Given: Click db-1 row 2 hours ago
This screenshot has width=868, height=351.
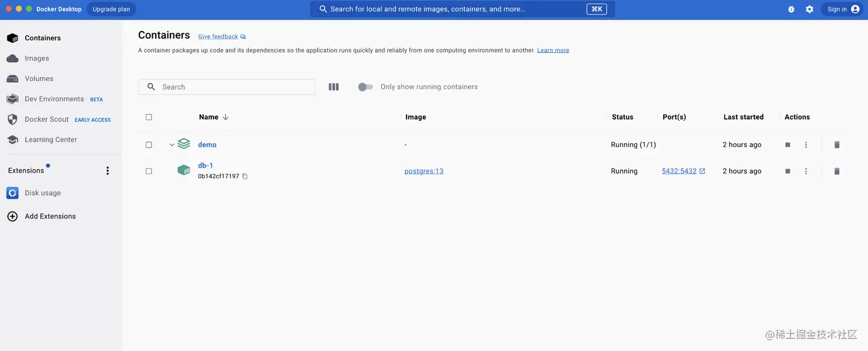Looking at the screenshot, I should (742, 171).
